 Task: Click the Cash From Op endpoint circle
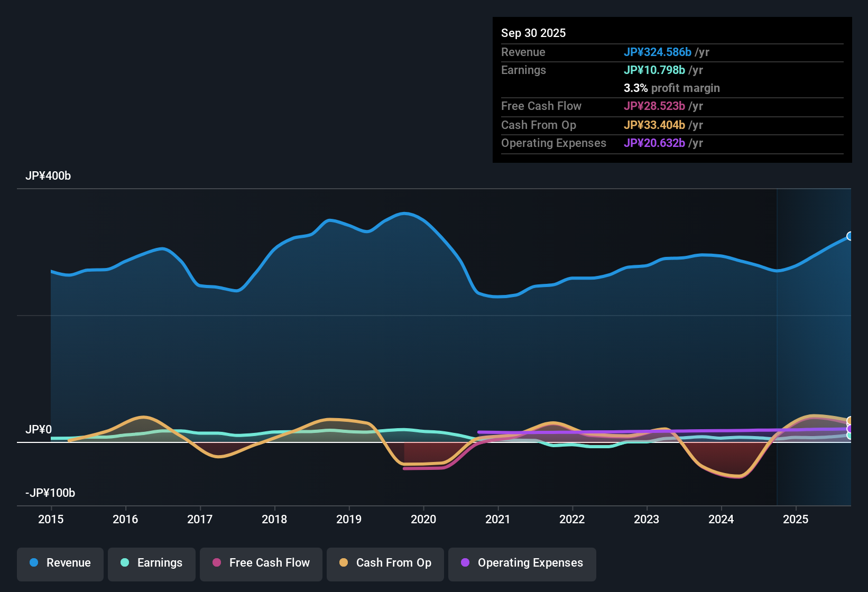tap(850, 420)
